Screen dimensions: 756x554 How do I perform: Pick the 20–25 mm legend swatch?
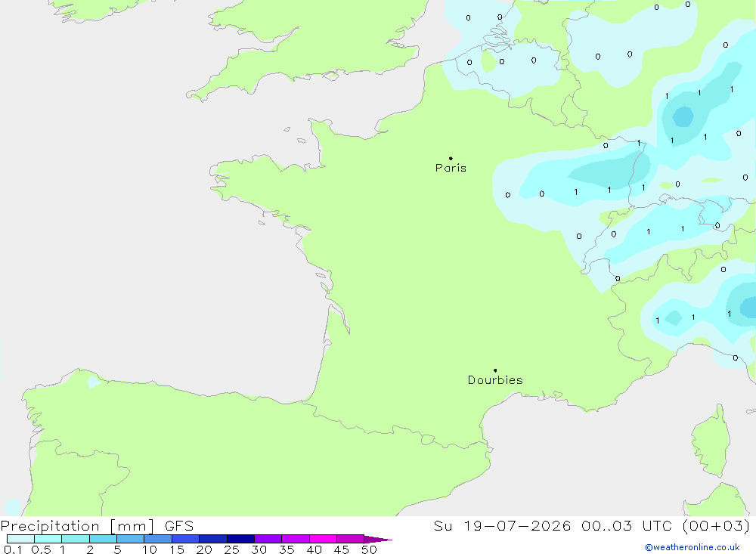[213, 539]
